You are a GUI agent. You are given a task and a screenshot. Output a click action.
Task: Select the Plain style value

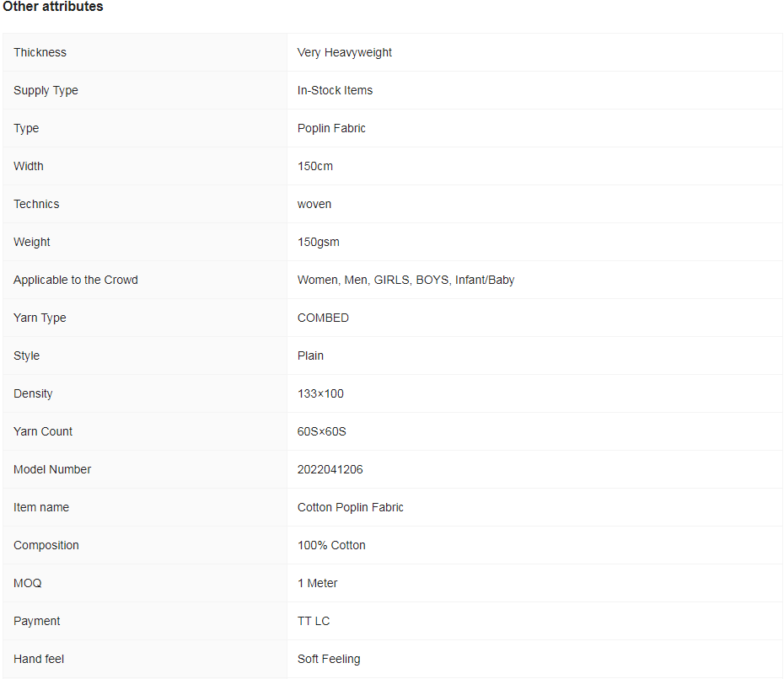(310, 356)
